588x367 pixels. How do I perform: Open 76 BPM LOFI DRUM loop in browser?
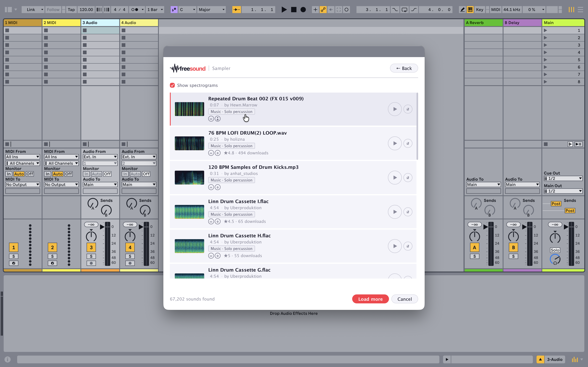(x=408, y=144)
